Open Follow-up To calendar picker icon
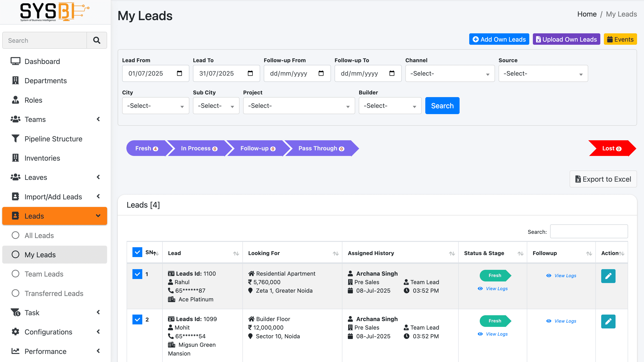This screenshot has width=644, height=362. (392, 73)
